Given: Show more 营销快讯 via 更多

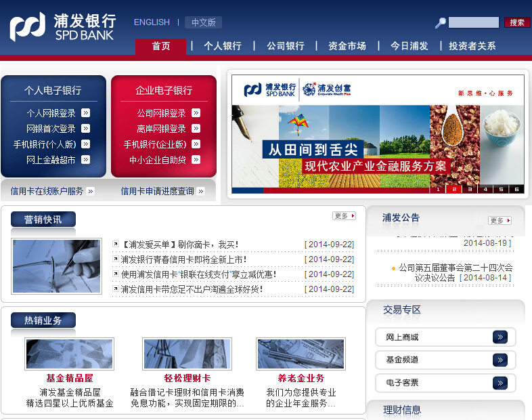Looking at the screenshot, I should (x=344, y=215).
